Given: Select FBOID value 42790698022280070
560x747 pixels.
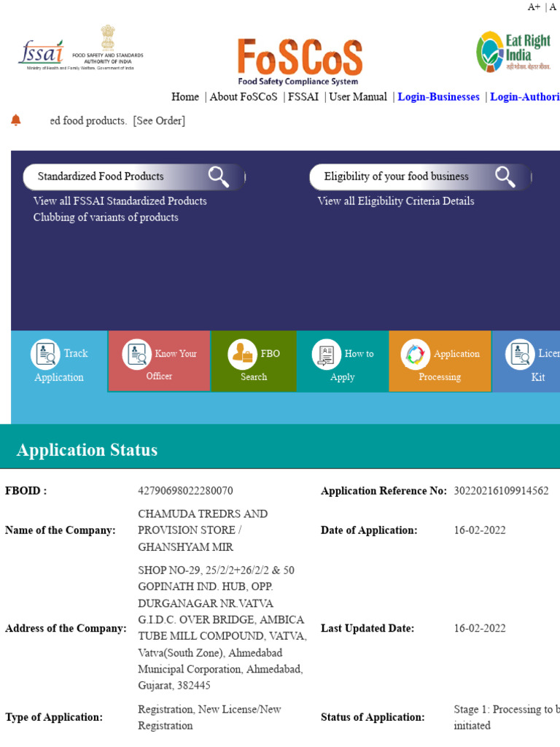Looking at the screenshot, I should click(x=185, y=491).
